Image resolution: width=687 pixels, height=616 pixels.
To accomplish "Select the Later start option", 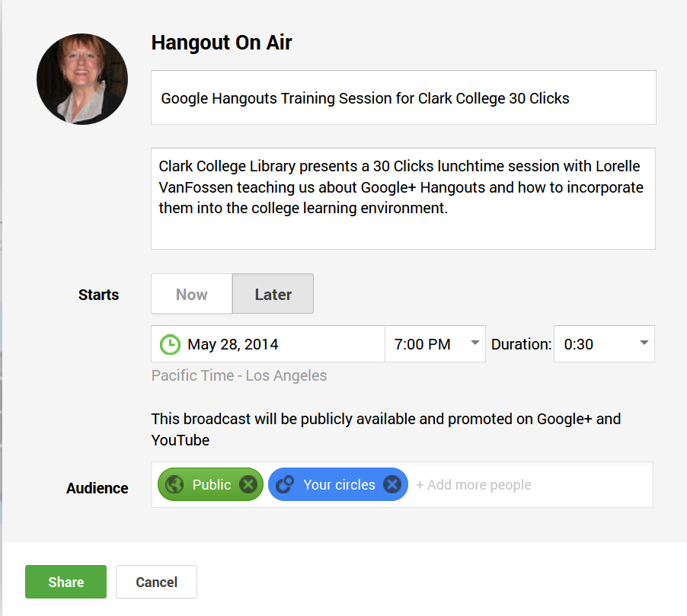I will [x=273, y=295].
